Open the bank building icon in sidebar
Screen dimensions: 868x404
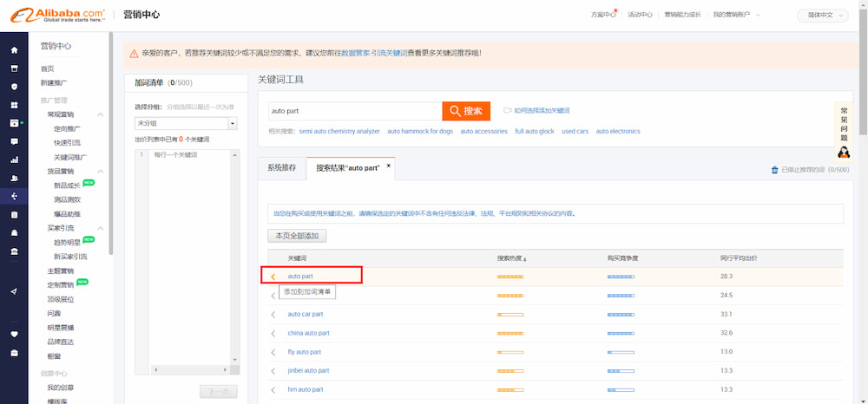pos(15,251)
